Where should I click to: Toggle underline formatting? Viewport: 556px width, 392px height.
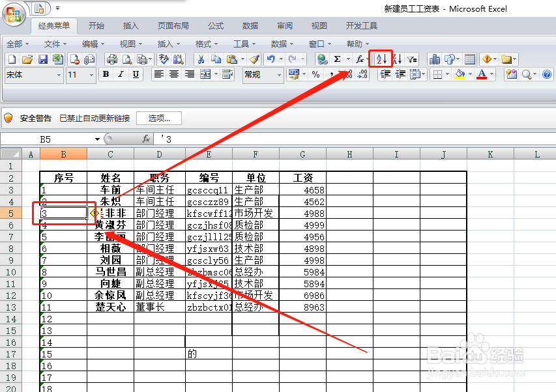[135, 74]
